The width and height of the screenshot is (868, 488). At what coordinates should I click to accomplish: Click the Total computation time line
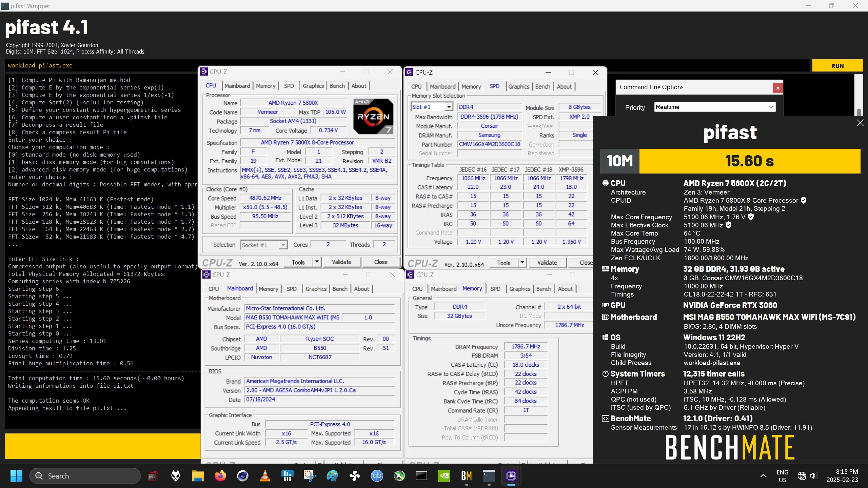click(96, 378)
